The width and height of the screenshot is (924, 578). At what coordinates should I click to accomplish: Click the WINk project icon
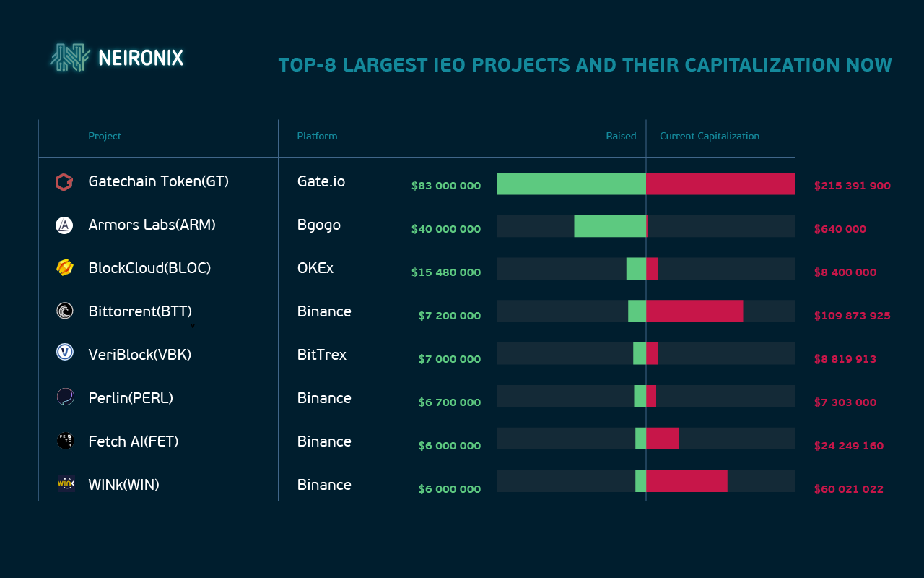coord(66,483)
